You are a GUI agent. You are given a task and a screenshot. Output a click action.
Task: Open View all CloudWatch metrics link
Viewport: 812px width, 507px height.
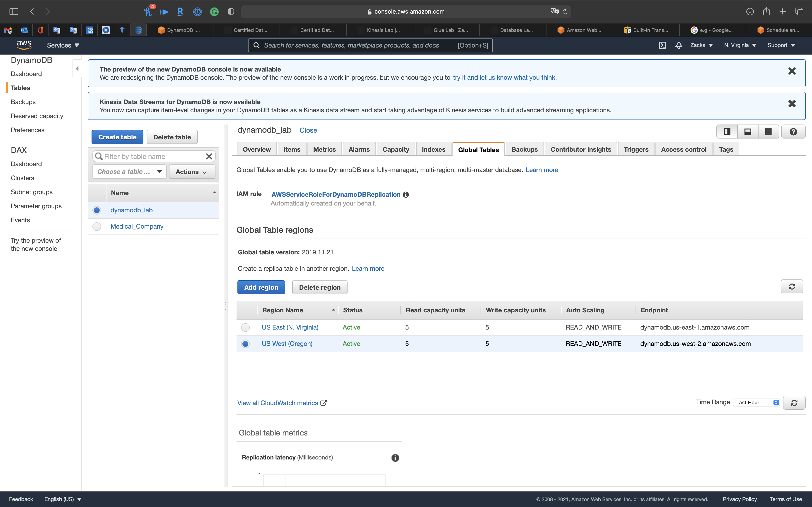click(x=278, y=403)
